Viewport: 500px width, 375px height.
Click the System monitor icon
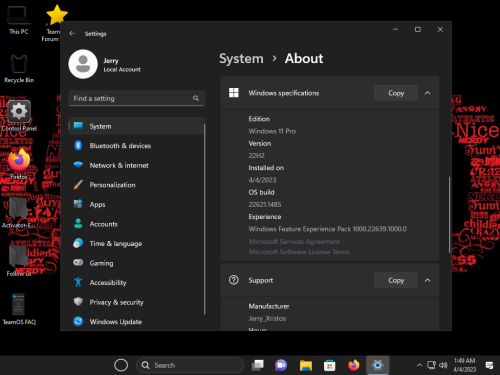pos(78,126)
